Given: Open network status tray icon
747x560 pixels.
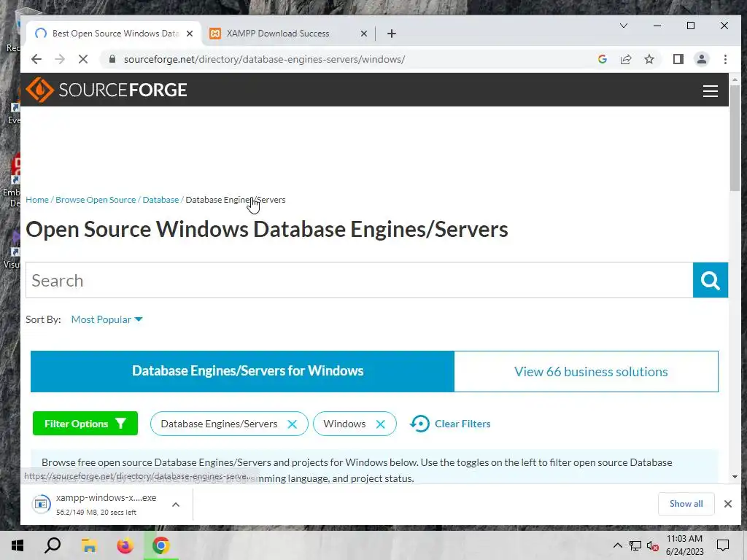Looking at the screenshot, I should (635, 545).
